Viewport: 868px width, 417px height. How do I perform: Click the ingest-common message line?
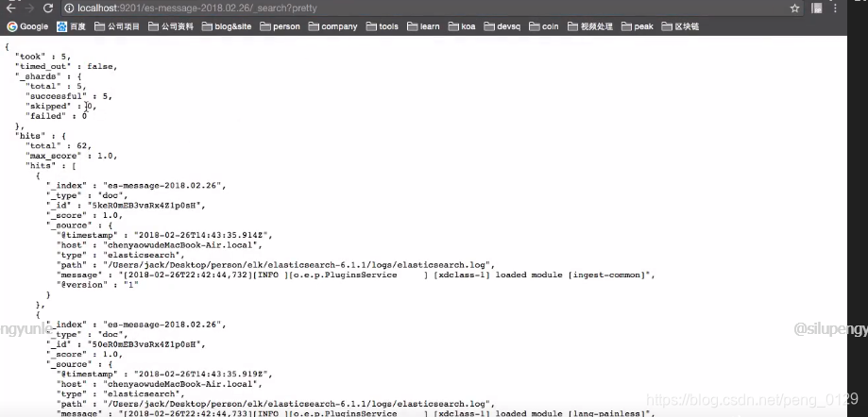pyautogui.click(x=356, y=275)
